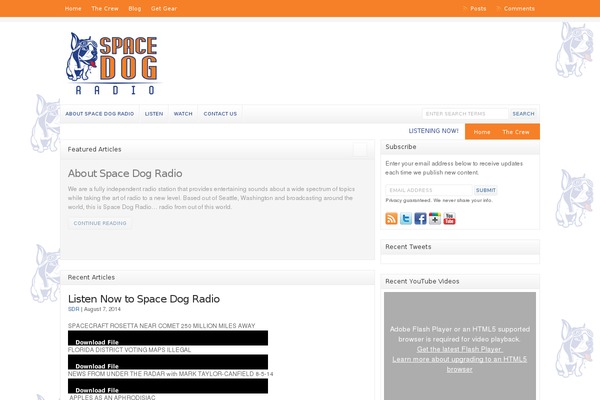Viewport: 600px width, 400px height.
Task: Click the Comments feed link in top bar
Action: pos(519,8)
